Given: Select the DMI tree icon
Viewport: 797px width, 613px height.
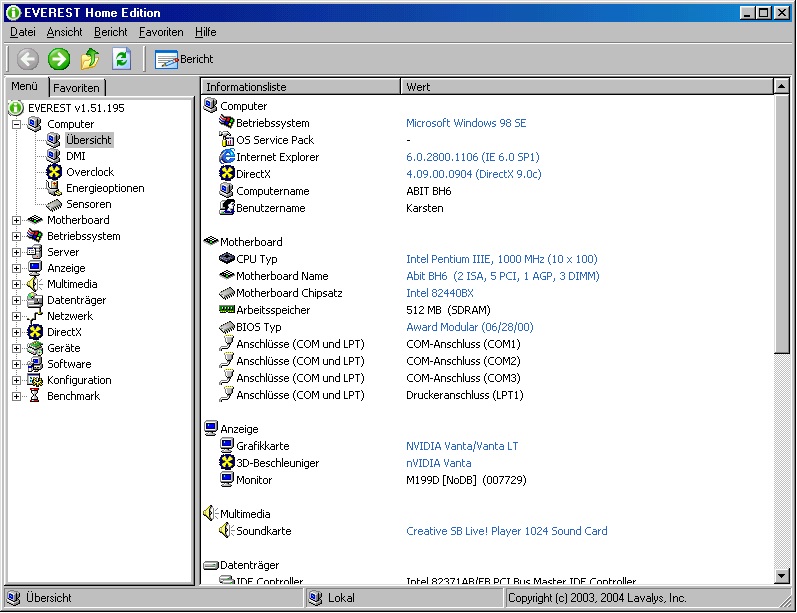Looking at the screenshot, I should 53,156.
